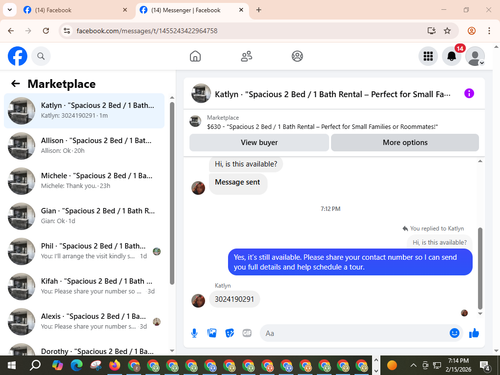Open the GIF picker icon

click(247, 333)
